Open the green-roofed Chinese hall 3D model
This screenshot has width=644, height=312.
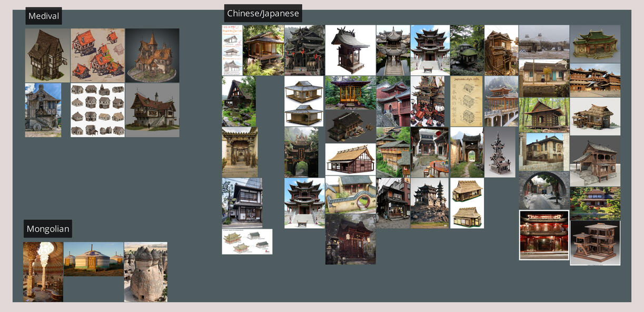tap(595, 44)
